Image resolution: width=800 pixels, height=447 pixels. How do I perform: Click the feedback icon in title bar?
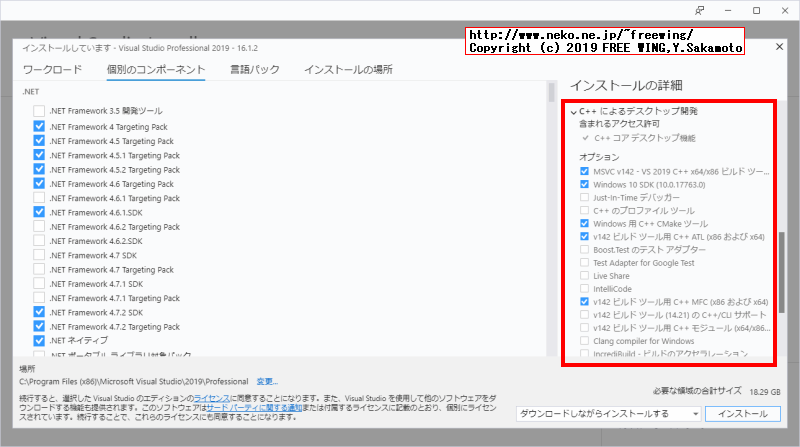pos(699,10)
